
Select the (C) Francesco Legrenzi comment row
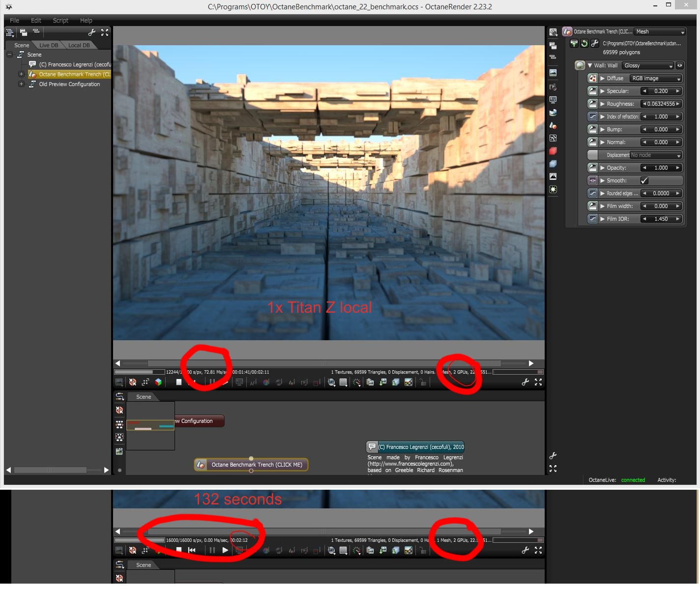(69, 64)
